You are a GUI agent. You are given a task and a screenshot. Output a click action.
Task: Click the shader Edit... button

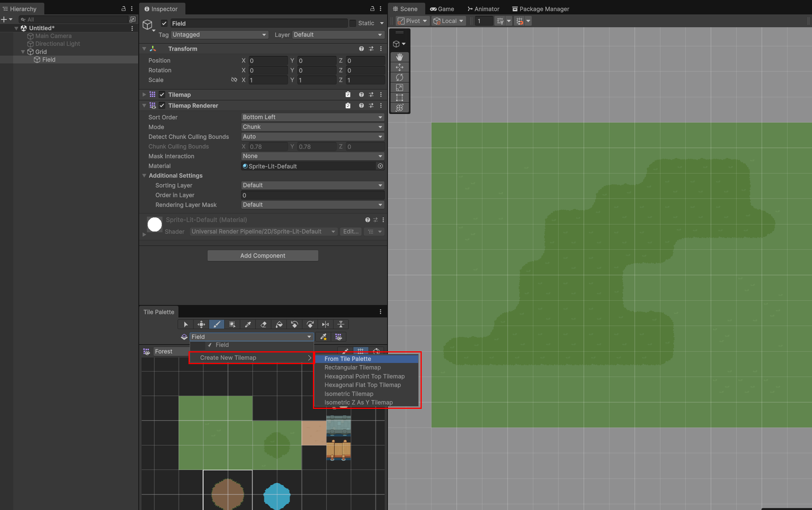(x=351, y=231)
